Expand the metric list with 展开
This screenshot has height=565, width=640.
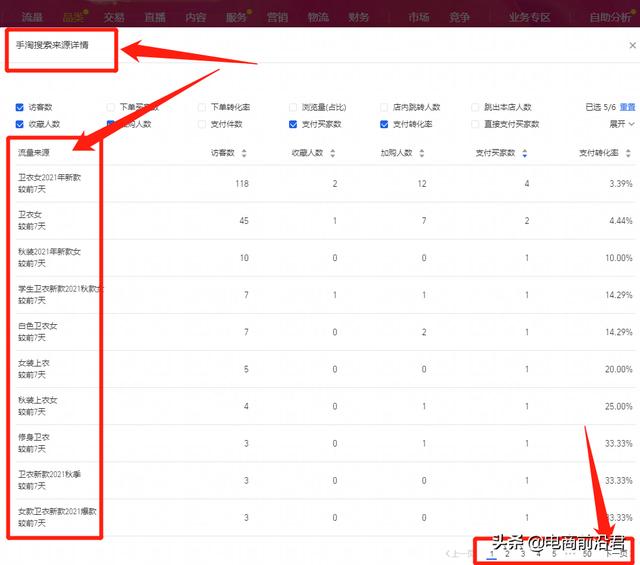(x=622, y=124)
